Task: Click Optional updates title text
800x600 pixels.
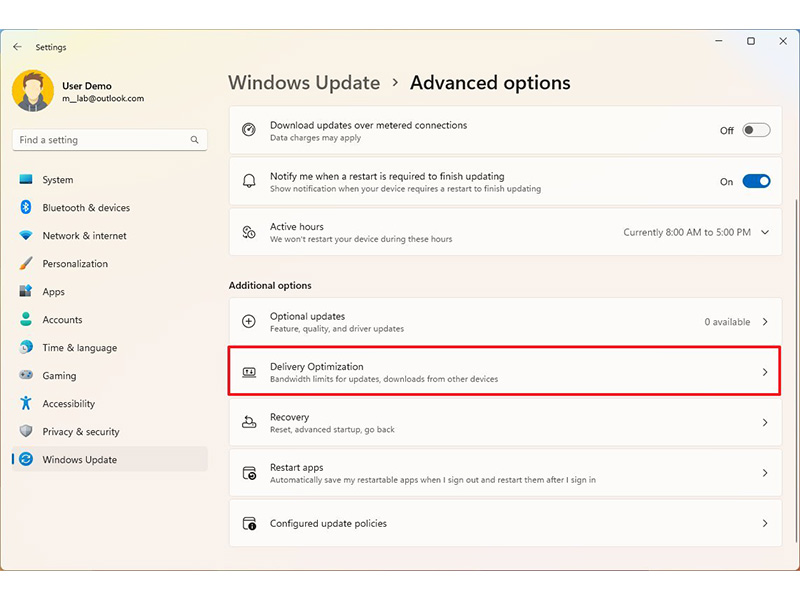Action: point(307,316)
